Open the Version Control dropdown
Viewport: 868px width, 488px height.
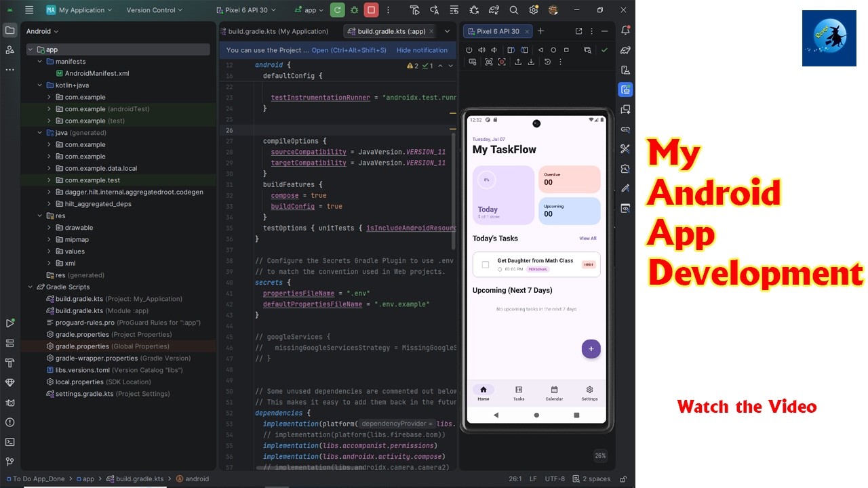155,10
